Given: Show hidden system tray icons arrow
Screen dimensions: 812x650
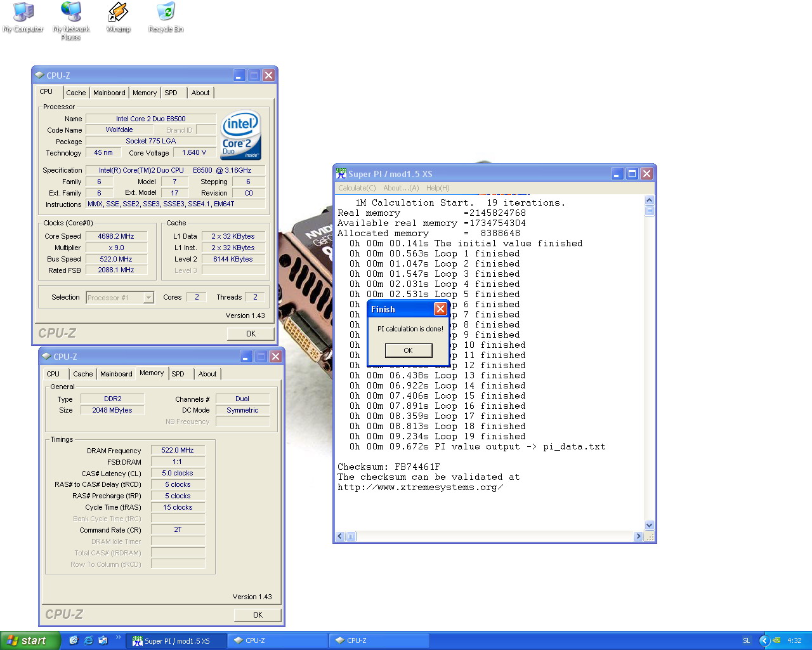Looking at the screenshot, I should pos(764,640).
